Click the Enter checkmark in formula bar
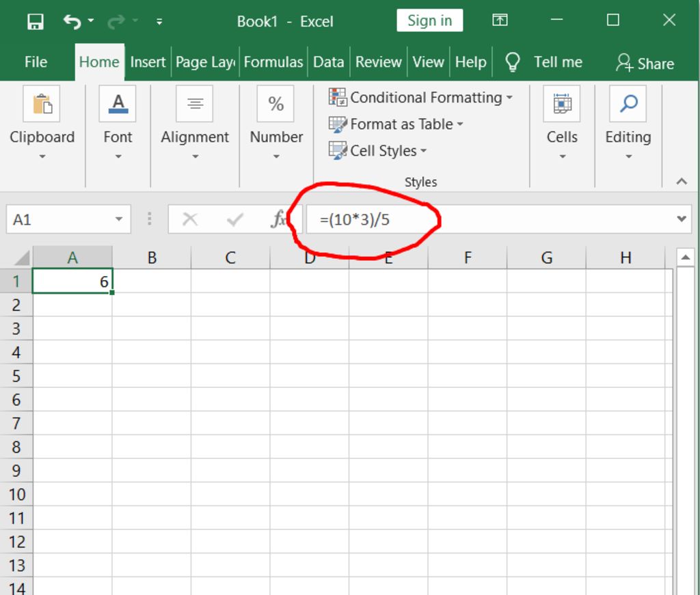700x595 pixels. pos(235,219)
